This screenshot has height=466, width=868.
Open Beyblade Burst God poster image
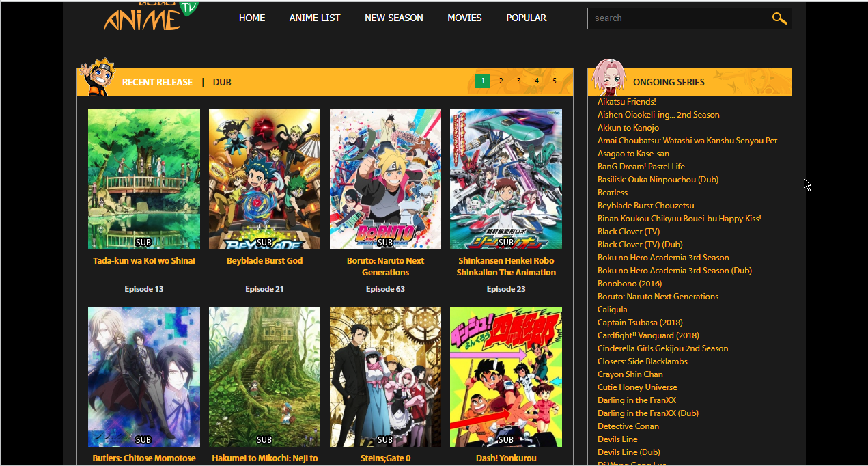click(x=264, y=179)
